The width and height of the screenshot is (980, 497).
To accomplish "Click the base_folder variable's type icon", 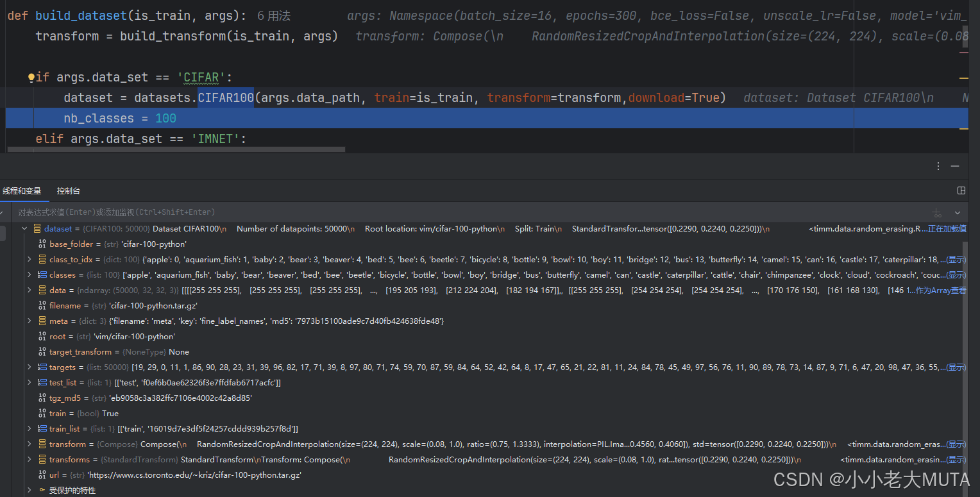I will pos(42,244).
